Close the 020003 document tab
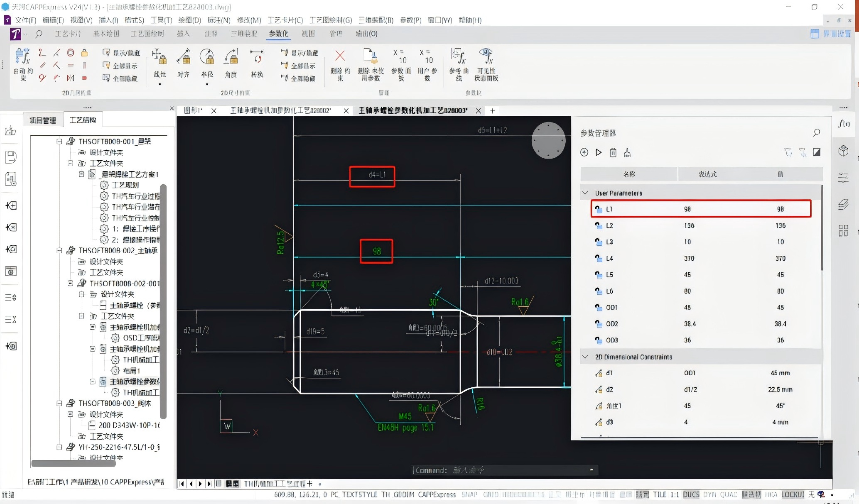The height and width of the screenshot is (504, 859). [478, 110]
